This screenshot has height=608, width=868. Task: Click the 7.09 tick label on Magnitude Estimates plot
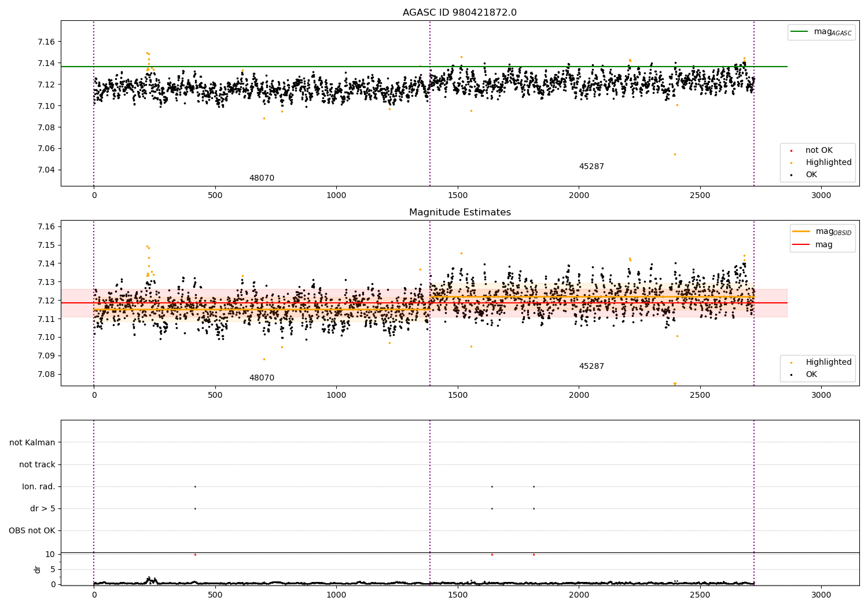[x=47, y=356]
